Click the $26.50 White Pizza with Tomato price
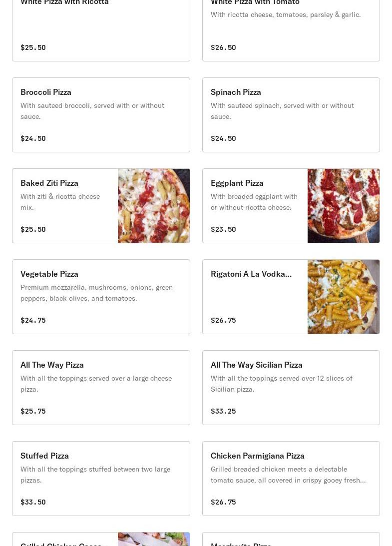 coord(223,47)
